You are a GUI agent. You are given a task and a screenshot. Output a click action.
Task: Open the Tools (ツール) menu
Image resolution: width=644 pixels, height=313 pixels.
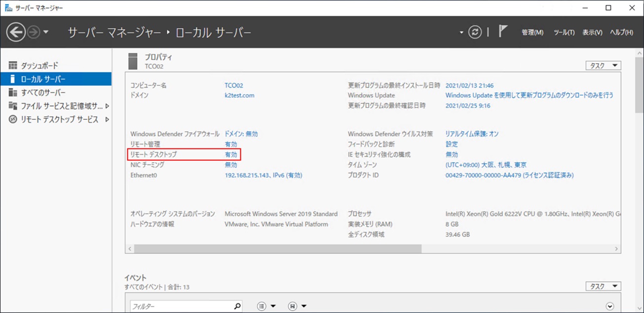(x=564, y=33)
